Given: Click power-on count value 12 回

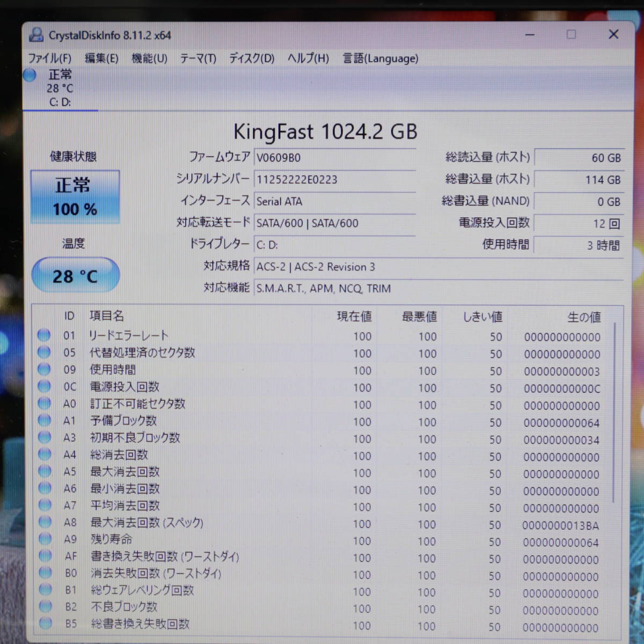Looking at the screenshot, I should 580,224.
